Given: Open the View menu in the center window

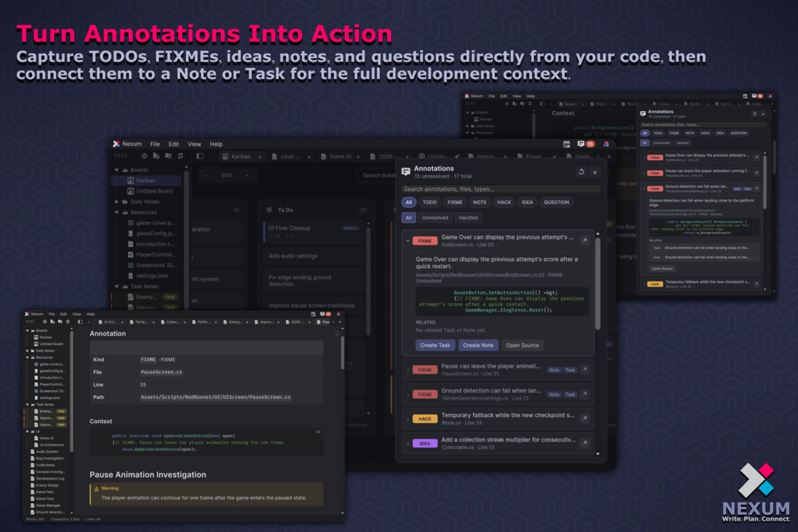Looking at the screenshot, I should click(x=194, y=144).
